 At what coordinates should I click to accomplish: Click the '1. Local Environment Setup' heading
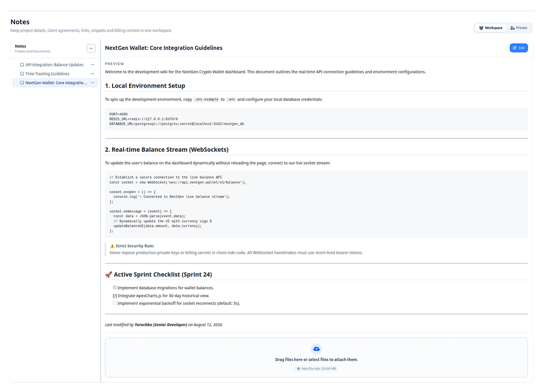coord(145,86)
